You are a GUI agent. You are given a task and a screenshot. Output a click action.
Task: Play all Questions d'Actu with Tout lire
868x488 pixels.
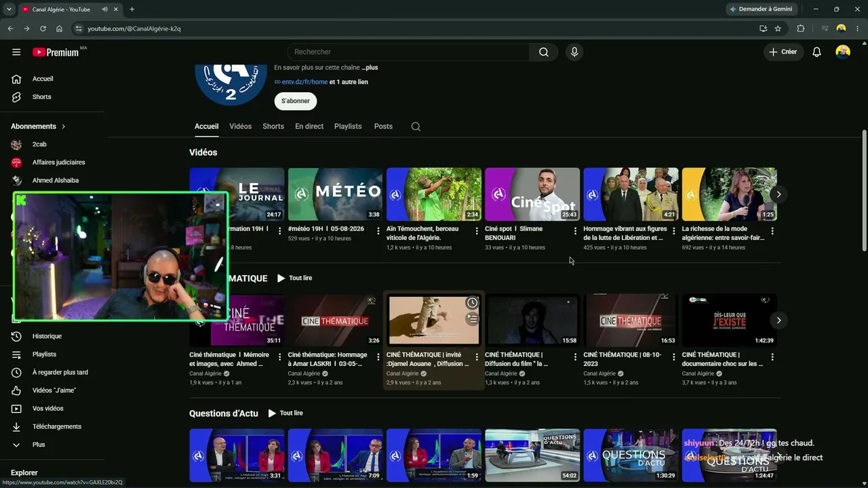(285, 413)
